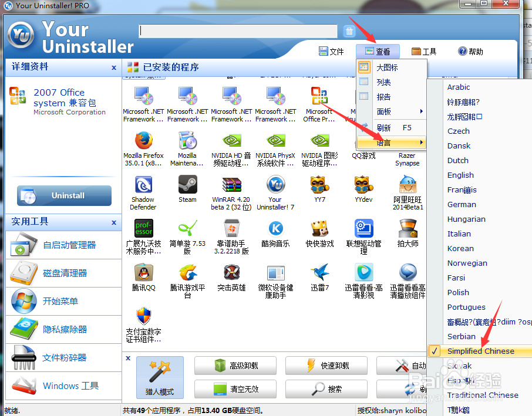This screenshot has width=532, height=416.
Task: Click the 快速卸载 button
Action: [326, 366]
